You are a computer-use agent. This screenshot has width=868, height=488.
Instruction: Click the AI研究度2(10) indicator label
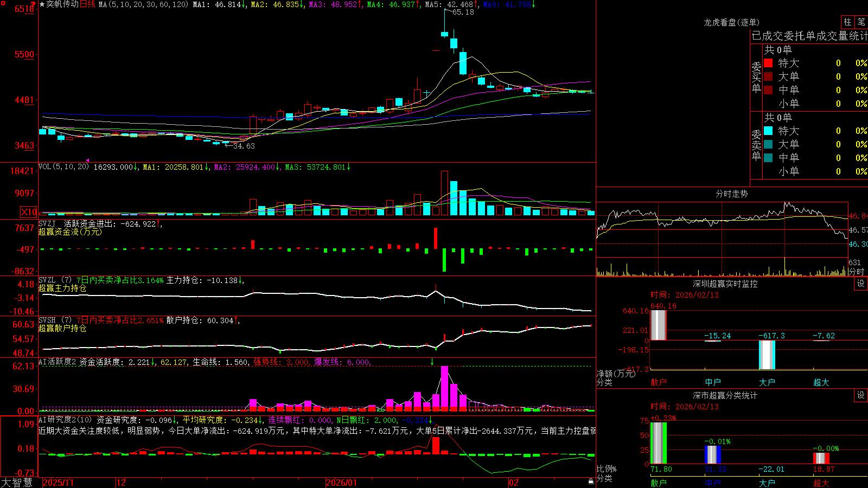pos(65,420)
